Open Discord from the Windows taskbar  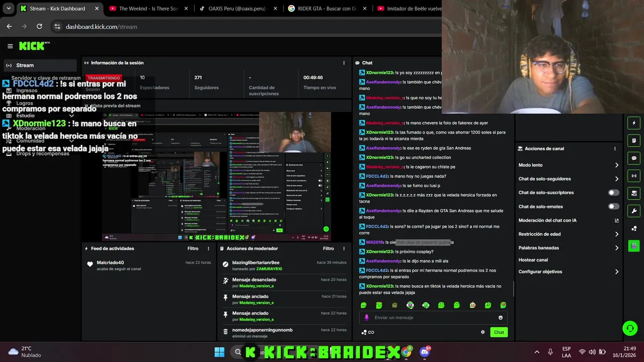(425, 352)
